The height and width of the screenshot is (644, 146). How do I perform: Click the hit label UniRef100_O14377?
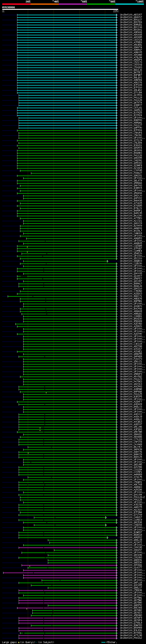(x=131, y=567)
